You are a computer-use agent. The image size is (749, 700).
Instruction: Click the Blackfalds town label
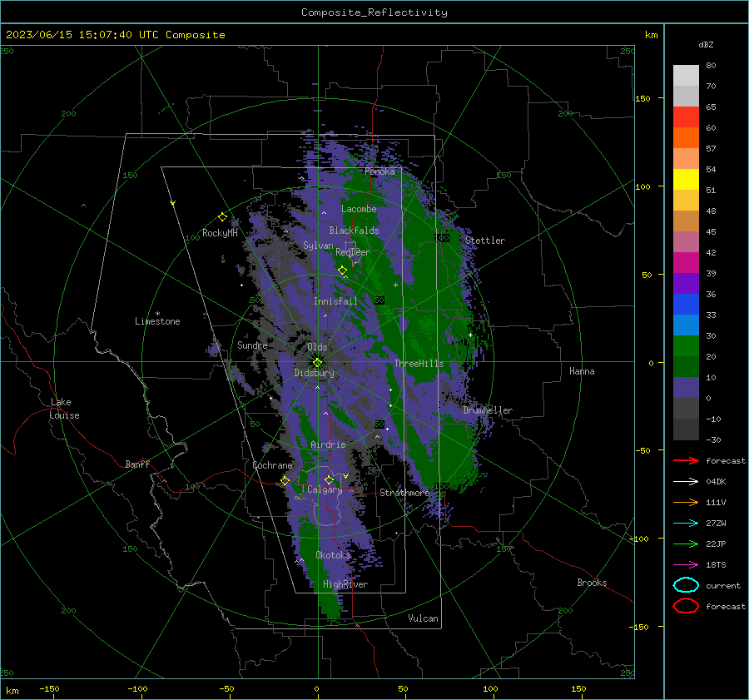pos(354,231)
